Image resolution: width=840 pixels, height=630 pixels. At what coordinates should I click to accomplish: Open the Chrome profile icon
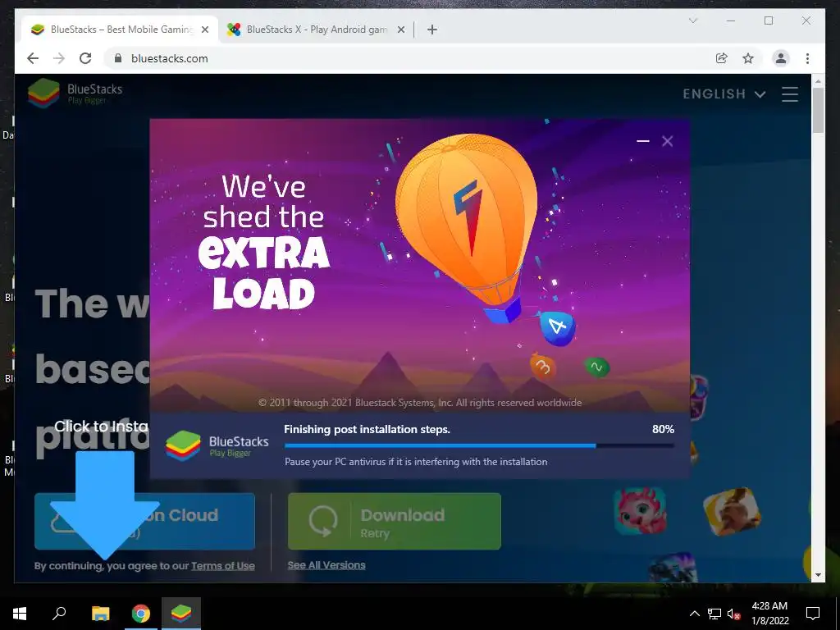(781, 58)
